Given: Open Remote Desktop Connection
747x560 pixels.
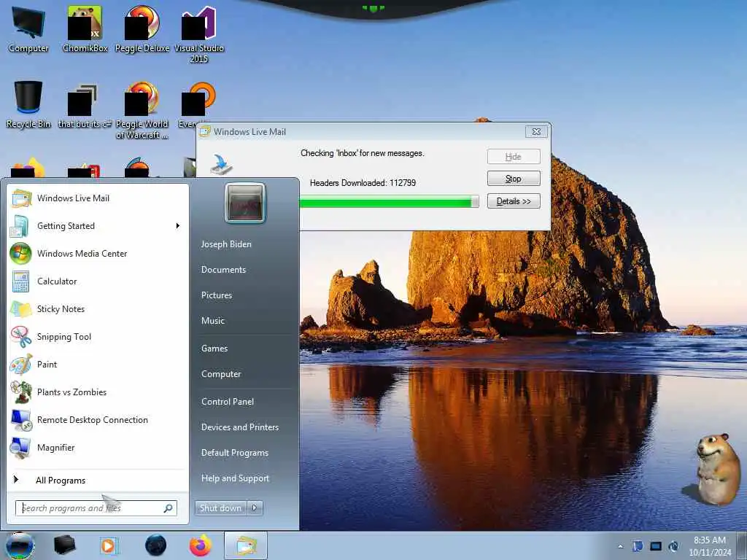Looking at the screenshot, I should [98, 419].
